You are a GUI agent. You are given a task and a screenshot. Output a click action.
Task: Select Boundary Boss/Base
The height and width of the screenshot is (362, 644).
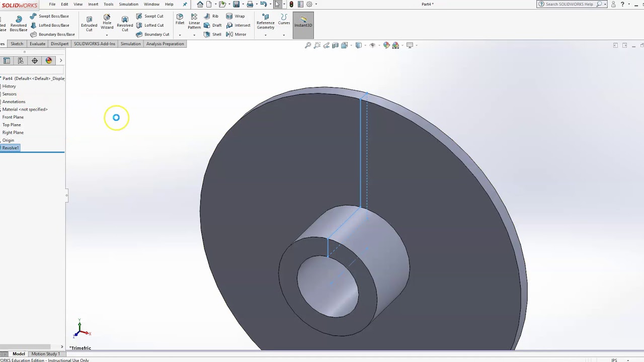click(52, 34)
